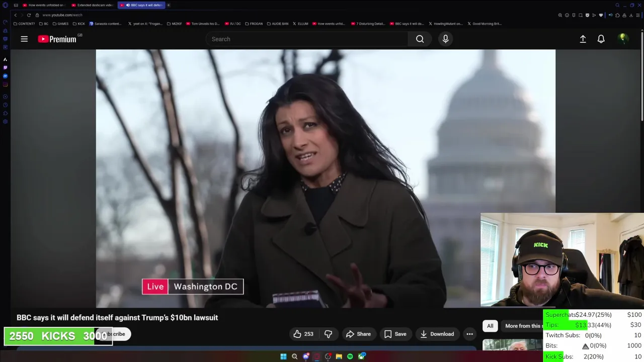
Task: Switch to 'How events unfolded' browser tab
Action: [x=44, y=5]
